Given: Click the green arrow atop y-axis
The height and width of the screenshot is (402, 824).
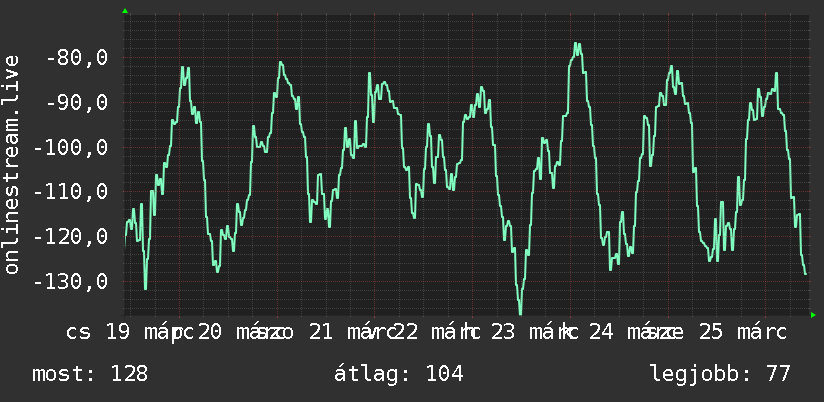Looking at the screenshot, I should click(125, 11).
